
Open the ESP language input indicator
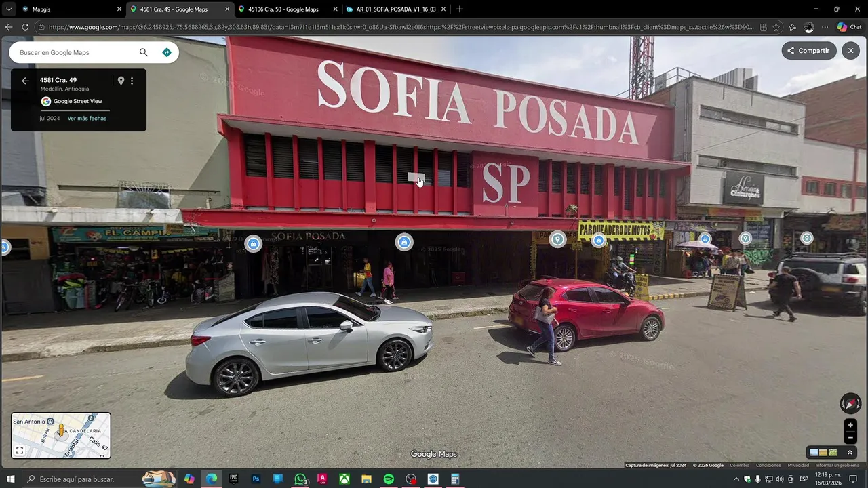coord(804,479)
